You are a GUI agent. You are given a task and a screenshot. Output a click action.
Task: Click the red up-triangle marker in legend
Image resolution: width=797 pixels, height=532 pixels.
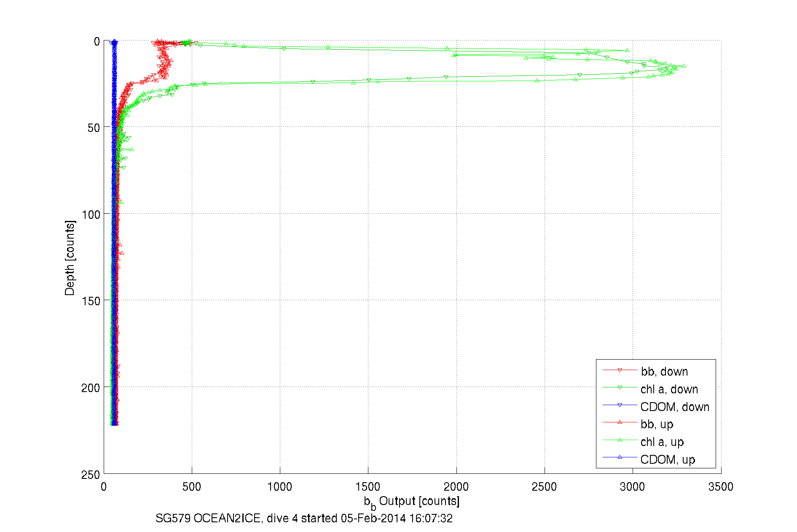[620, 422]
